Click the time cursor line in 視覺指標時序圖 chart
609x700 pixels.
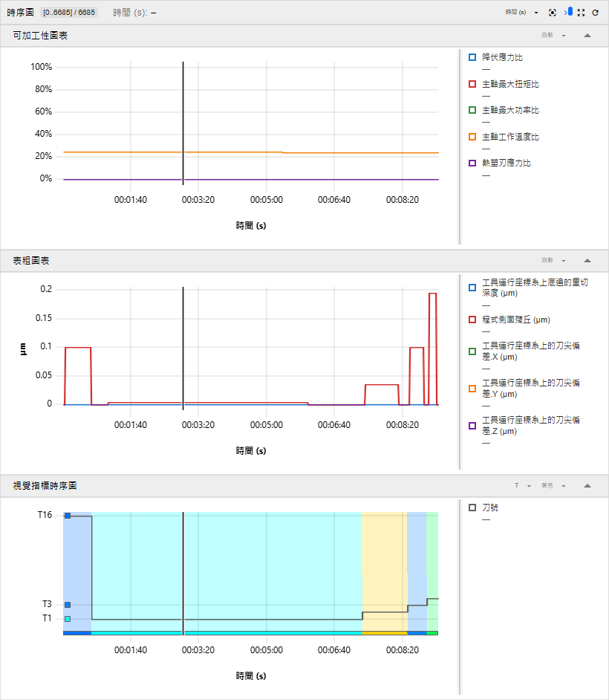(x=183, y=573)
